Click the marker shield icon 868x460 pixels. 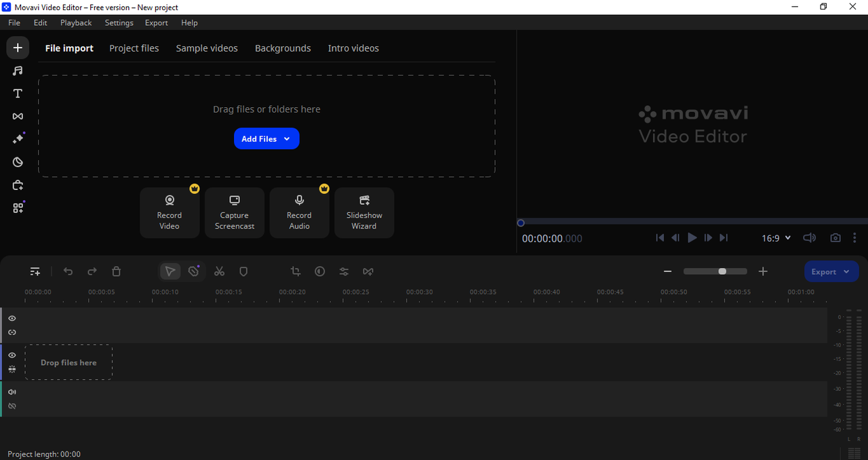point(243,271)
